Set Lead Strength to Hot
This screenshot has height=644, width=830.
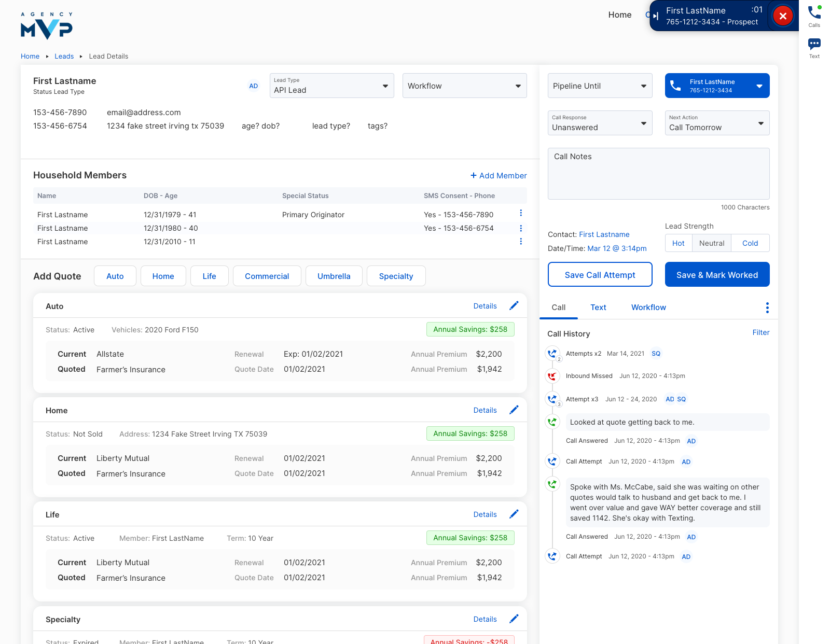[x=679, y=243]
